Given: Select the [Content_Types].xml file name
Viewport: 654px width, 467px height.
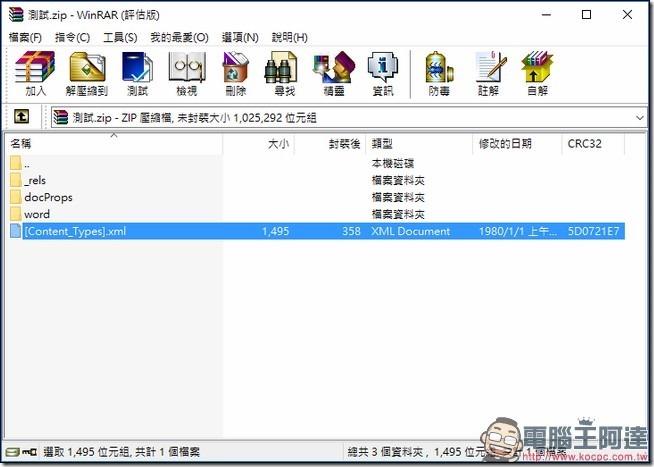Looking at the screenshot, I should pyautogui.click(x=75, y=231).
